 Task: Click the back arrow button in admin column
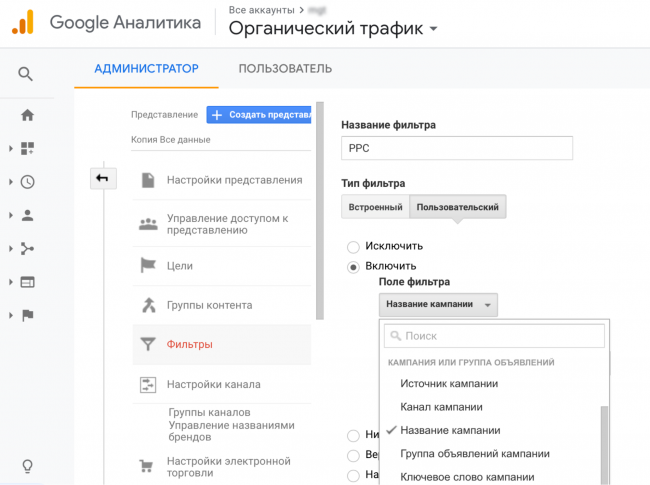pyautogui.click(x=102, y=178)
